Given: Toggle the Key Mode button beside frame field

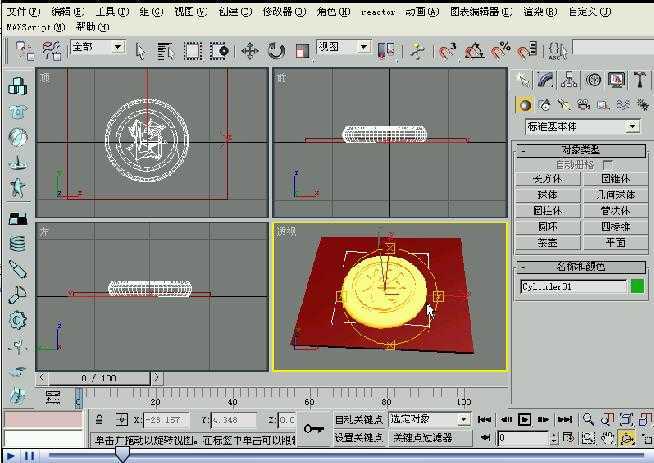Looking at the screenshot, I should (485, 438).
